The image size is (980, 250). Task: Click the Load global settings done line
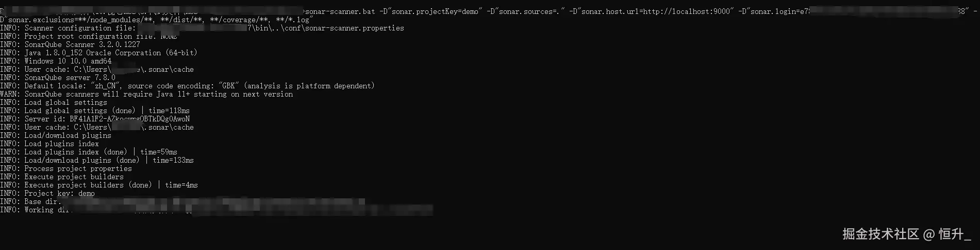pos(95,111)
